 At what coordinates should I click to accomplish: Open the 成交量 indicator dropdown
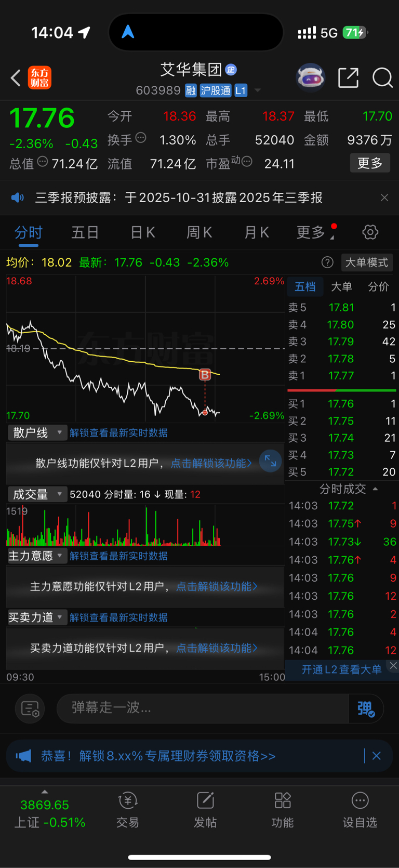coord(37,494)
